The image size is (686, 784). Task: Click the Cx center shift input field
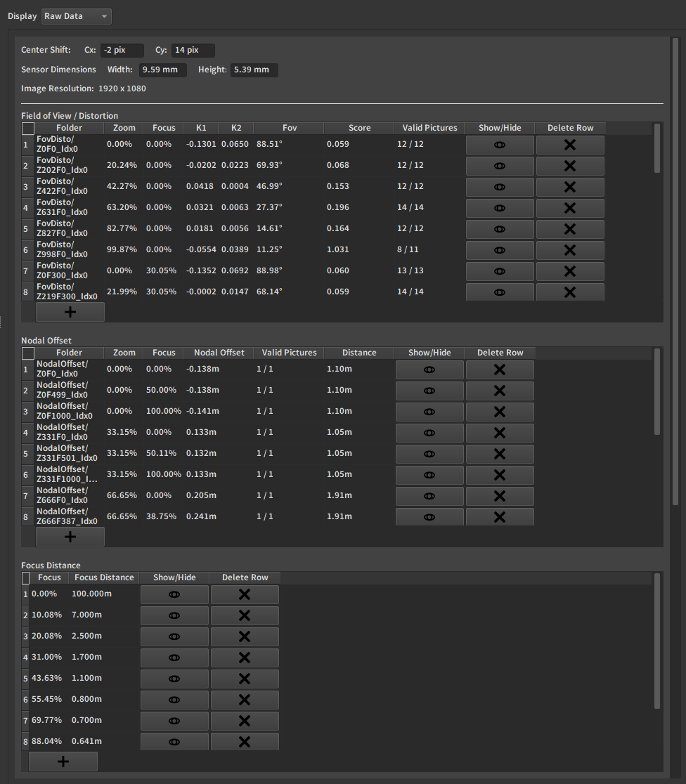[x=122, y=51]
